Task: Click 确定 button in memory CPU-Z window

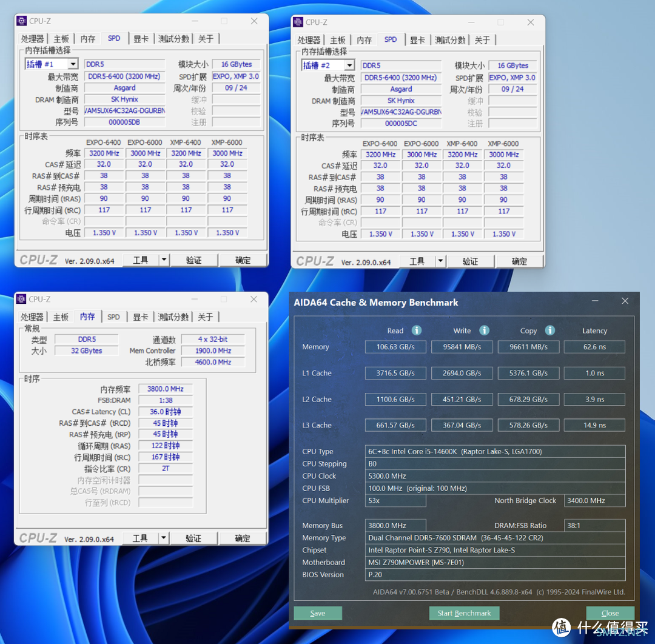Action: coord(242,538)
